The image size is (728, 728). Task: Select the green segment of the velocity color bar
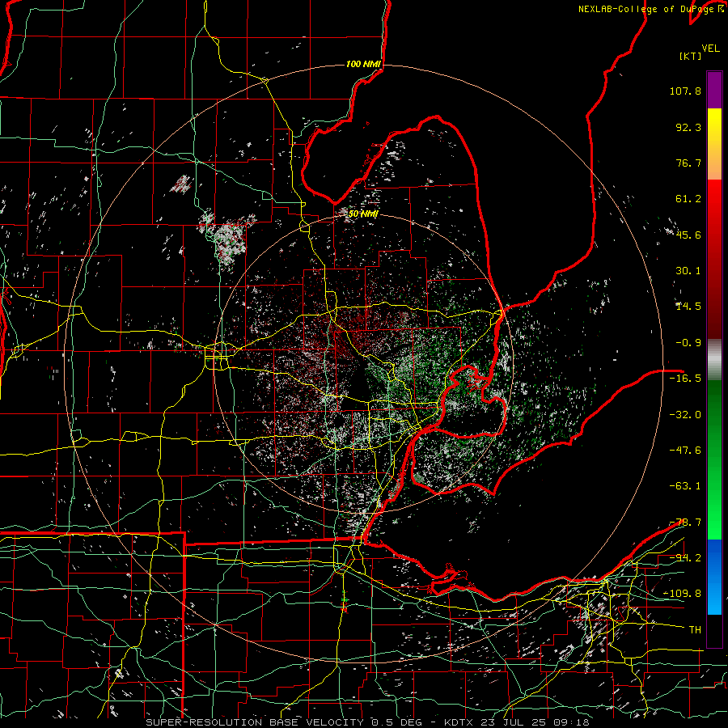(714, 459)
